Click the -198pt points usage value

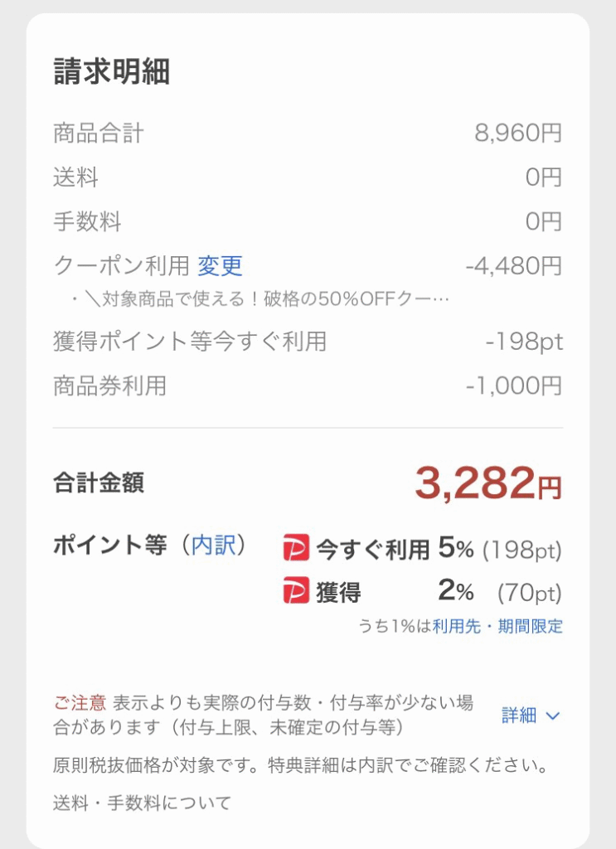point(524,342)
